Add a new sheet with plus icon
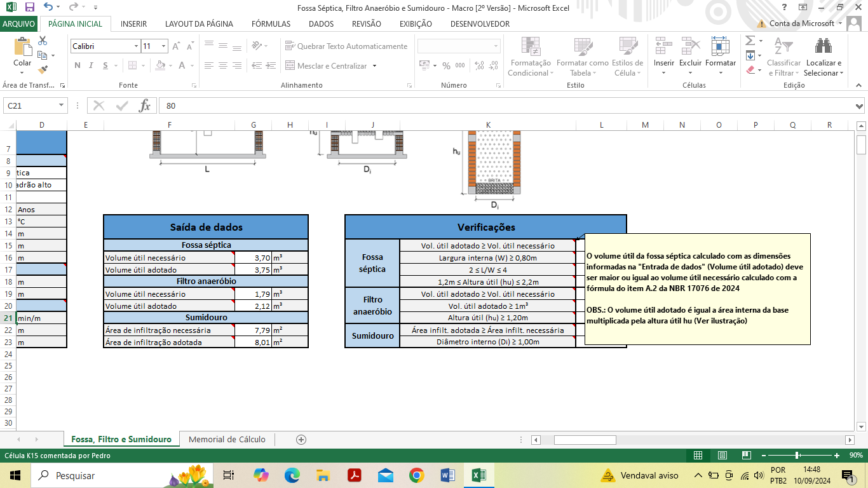Image resolution: width=868 pixels, height=488 pixels. [x=301, y=440]
